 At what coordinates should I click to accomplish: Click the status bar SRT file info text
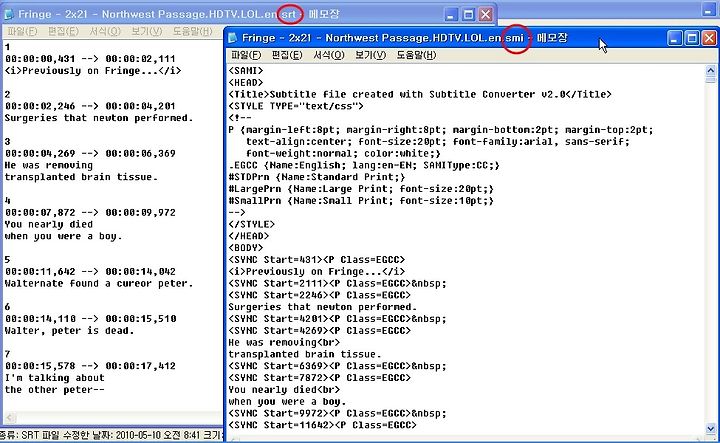pos(111,435)
